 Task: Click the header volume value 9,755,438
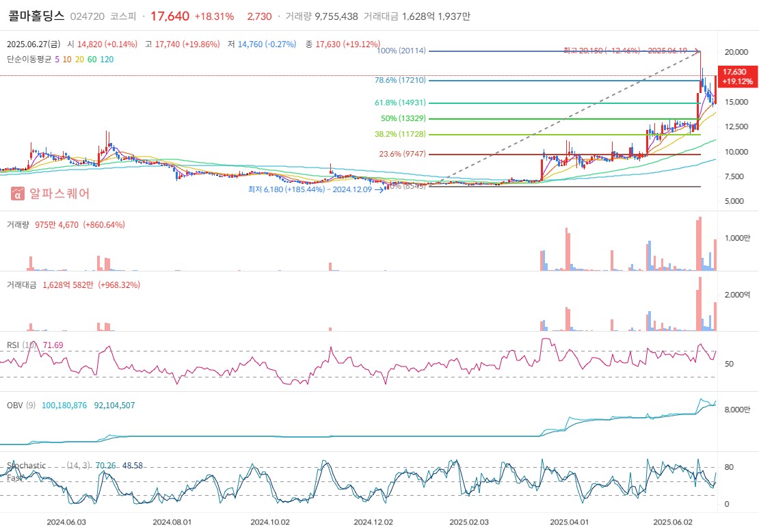coord(336,16)
